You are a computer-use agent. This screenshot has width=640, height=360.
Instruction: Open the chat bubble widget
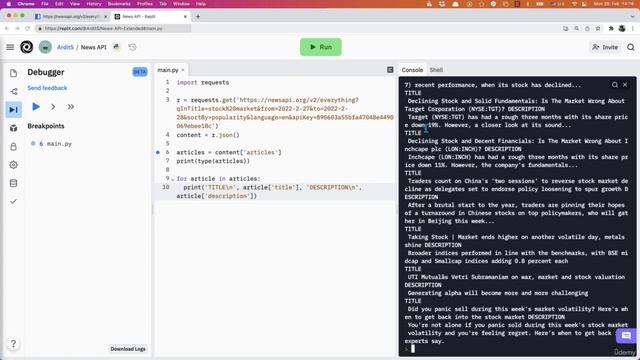click(x=626, y=336)
